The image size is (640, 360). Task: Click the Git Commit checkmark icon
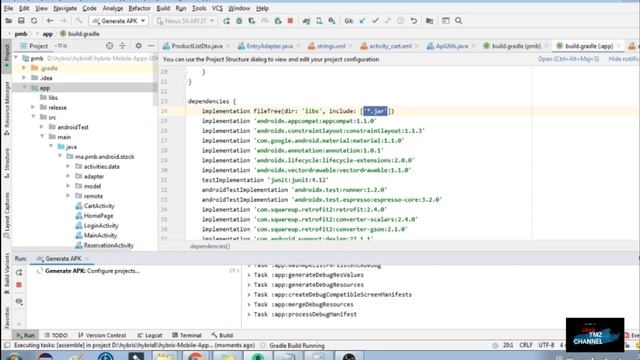click(375, 21)
